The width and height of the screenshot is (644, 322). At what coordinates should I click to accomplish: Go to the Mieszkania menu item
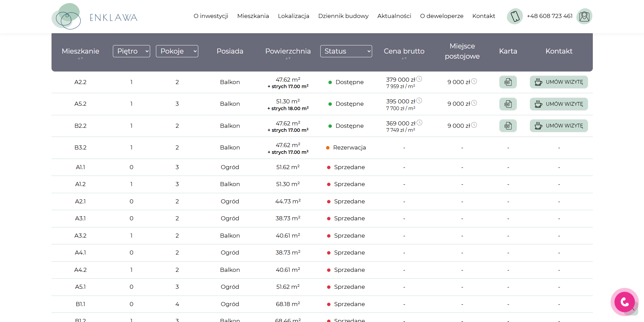click(x=253, y=16)
